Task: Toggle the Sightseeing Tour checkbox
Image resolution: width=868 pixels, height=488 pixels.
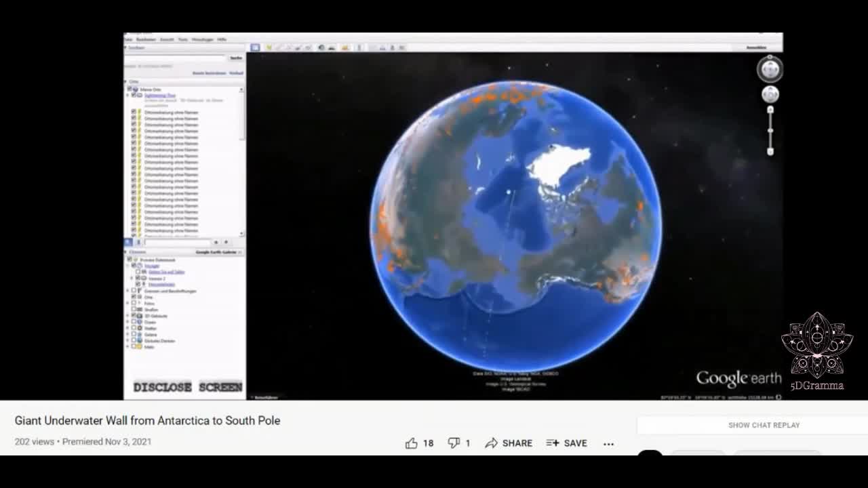Action: pyautogui.click(x=134, y=95)
